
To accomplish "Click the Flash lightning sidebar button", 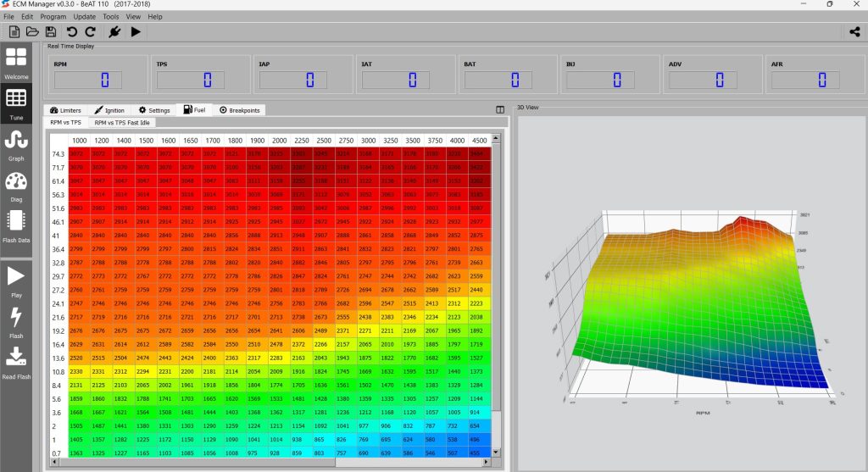I will [16, 323].
